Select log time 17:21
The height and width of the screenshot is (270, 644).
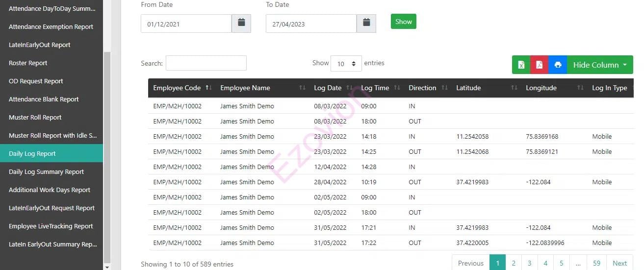click(x=369, y=227)
